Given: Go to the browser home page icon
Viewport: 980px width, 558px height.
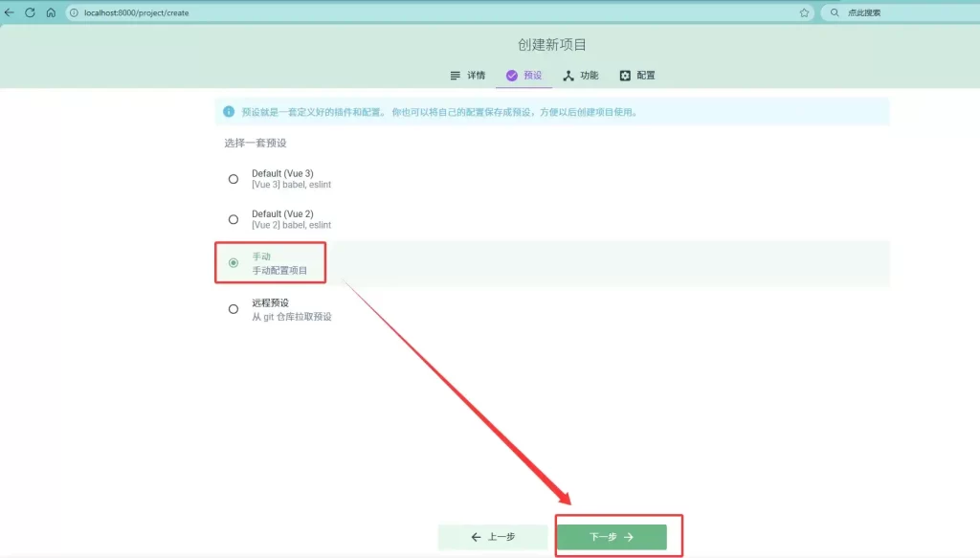Looking at the screenshot, I should [51, 12].
